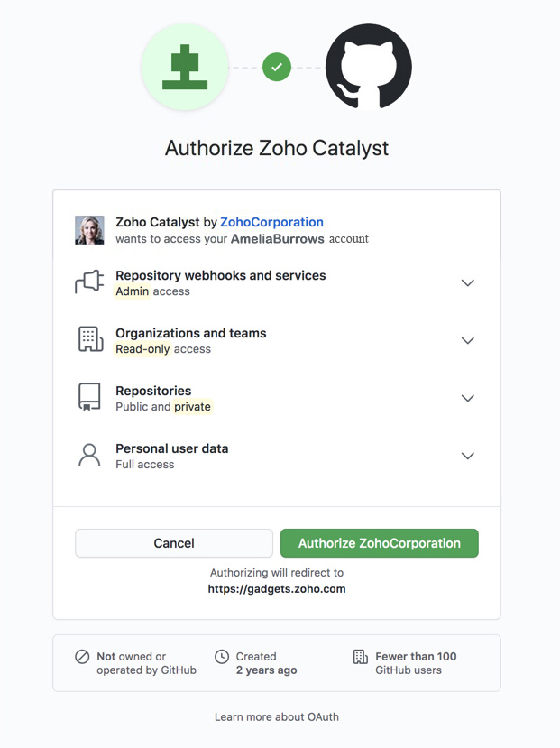Screen dimensions: 560x748
Task: Expand the Repositories access details
Action: pos(467,398)
